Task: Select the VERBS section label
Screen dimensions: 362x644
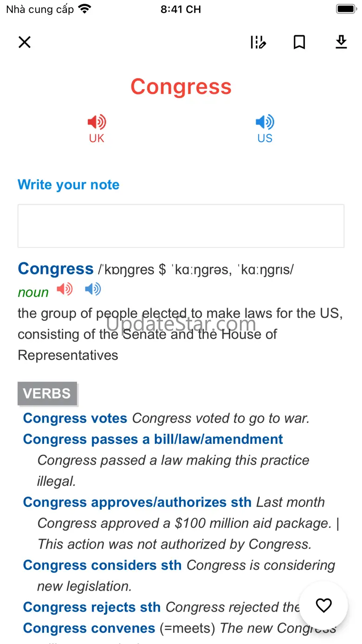Action: [x=47, y=394]
